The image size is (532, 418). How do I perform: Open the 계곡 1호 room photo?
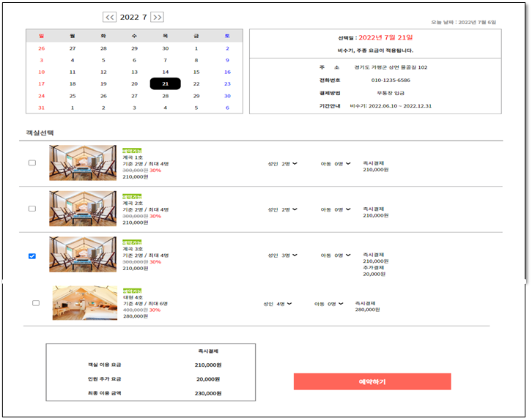(83, 163)
